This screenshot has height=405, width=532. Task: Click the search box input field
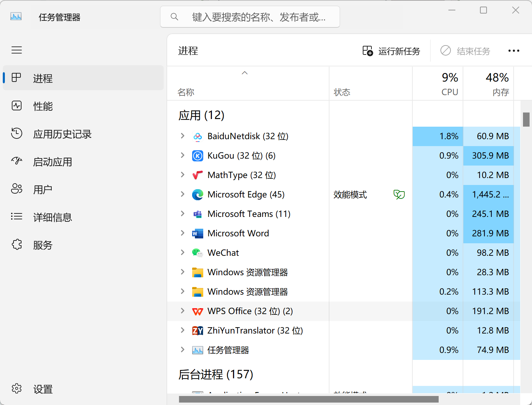[250, 17]
